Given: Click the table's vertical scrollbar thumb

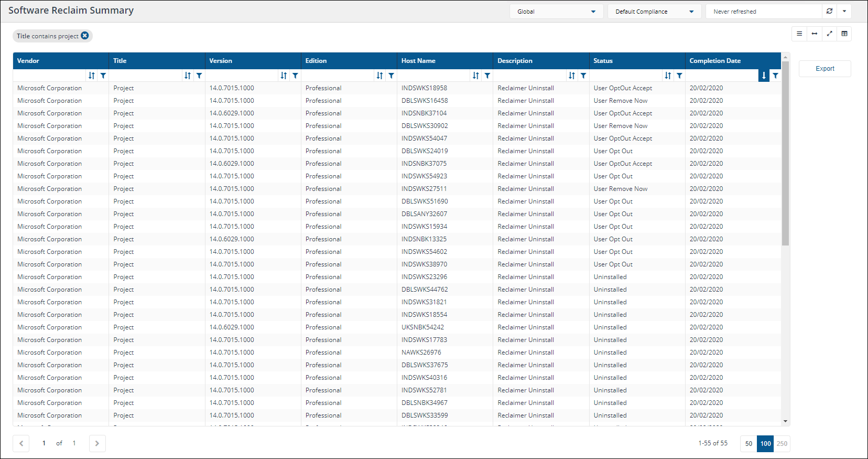Looking at the screenshot, I should click(785, 152).
